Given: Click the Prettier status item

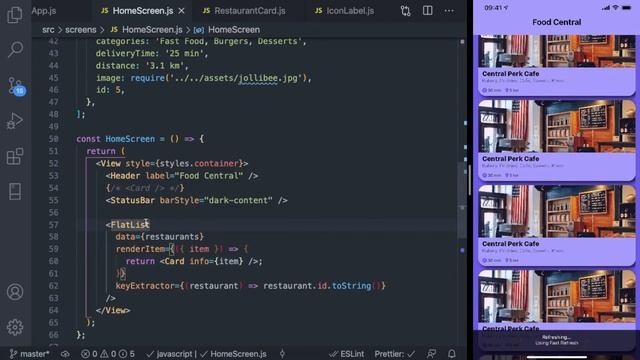Looking at the screenshot, I should point(395,354).
